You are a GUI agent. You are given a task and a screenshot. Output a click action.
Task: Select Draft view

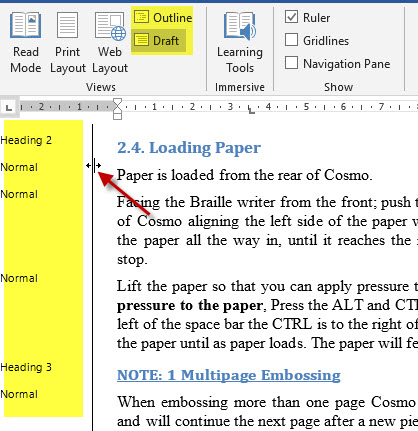tap(159, 41)
